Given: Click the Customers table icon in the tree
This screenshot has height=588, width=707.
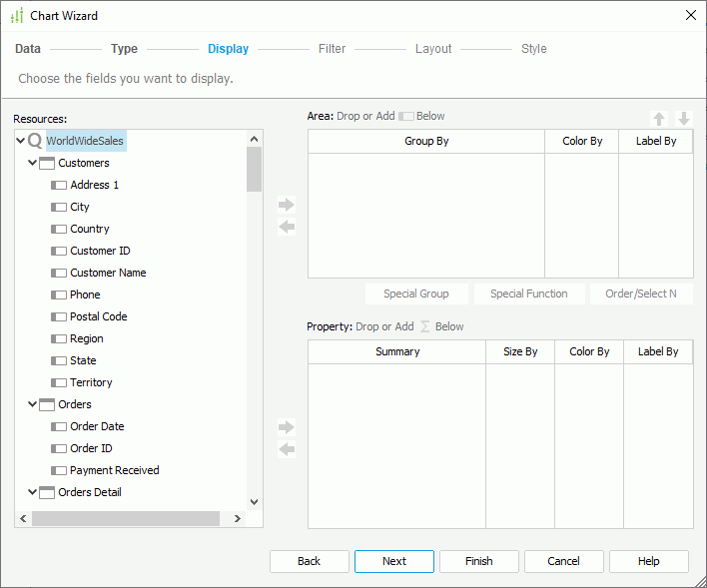Looking at the screenshot, I should (47, 163).
